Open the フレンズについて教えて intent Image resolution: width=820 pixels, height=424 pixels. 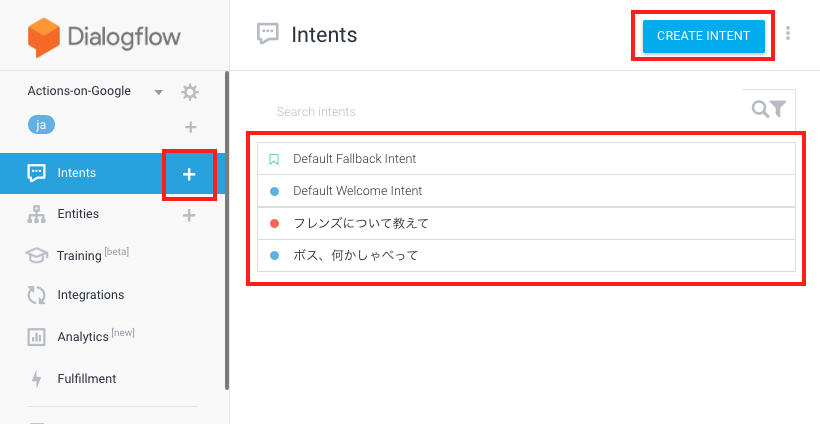coord(526,223)
